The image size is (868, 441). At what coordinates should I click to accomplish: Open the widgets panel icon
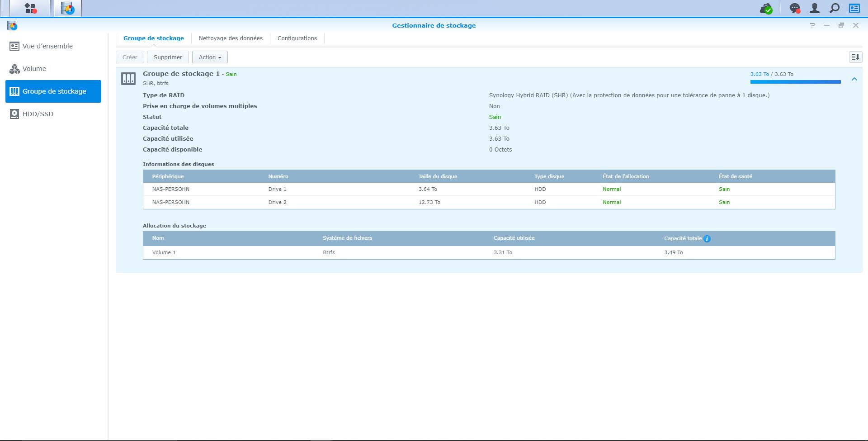(x=854, y=9)
